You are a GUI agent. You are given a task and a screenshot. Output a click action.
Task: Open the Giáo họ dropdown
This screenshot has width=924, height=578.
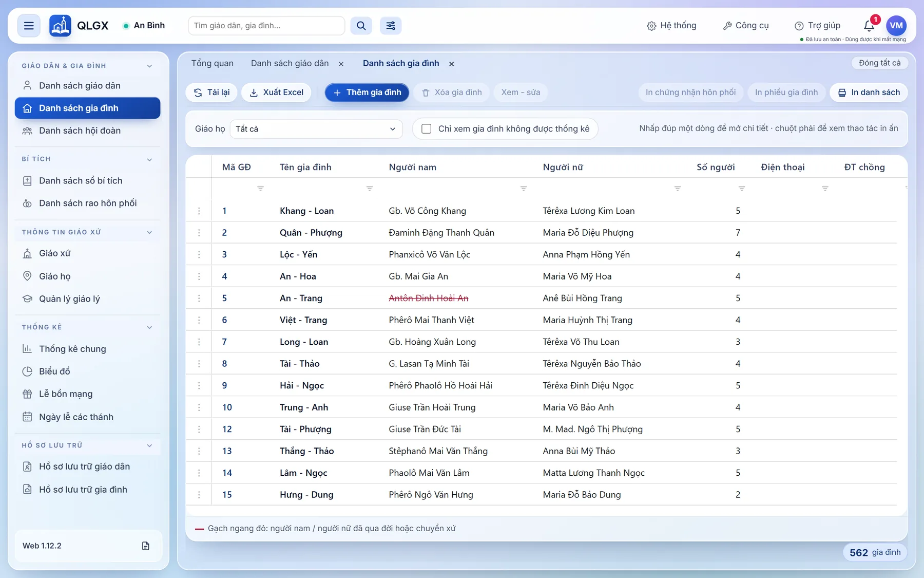tap(316, 129)
